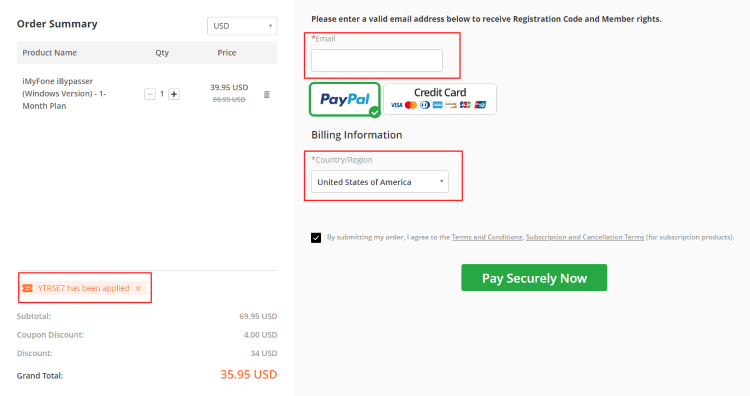
Task: Untick the agree-to-terms checkbox
Action: click(x=316, y=238)
